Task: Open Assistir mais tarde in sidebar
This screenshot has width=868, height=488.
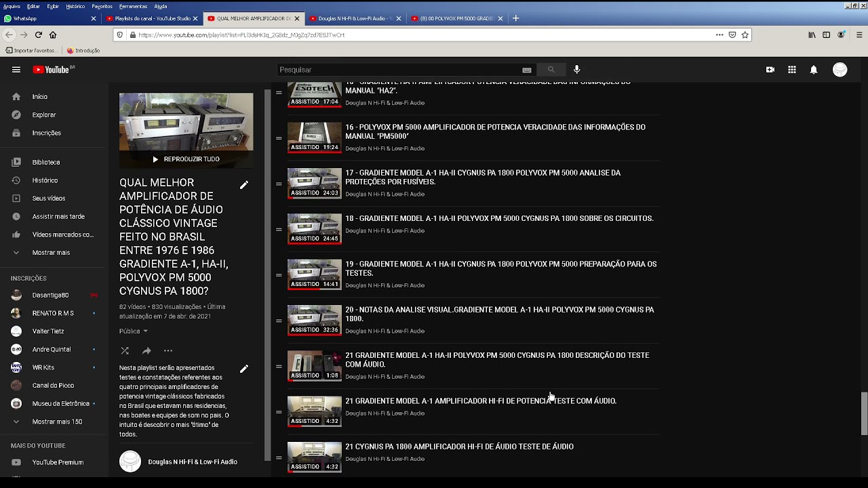Action: click(58, 217)
